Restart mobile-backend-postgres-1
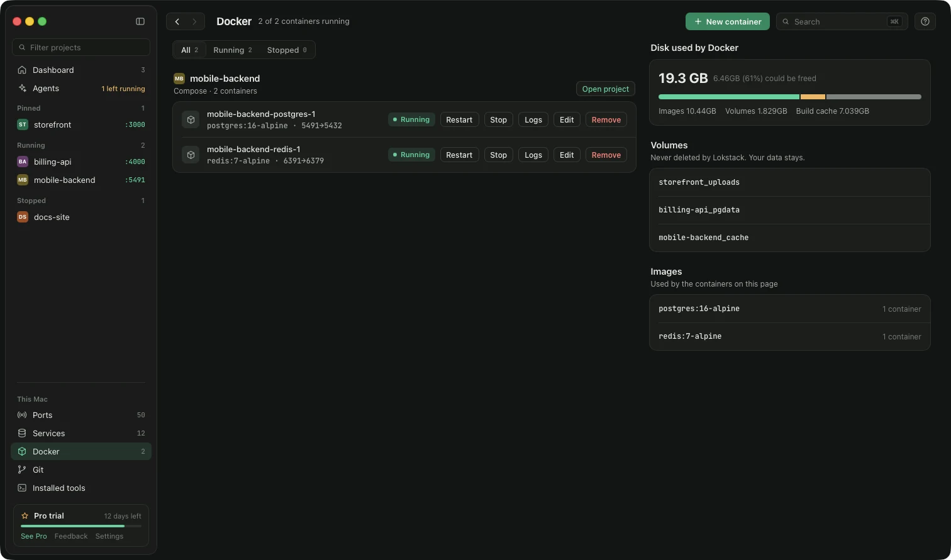Viewport: 951px width, 560px height. point(459,119)
